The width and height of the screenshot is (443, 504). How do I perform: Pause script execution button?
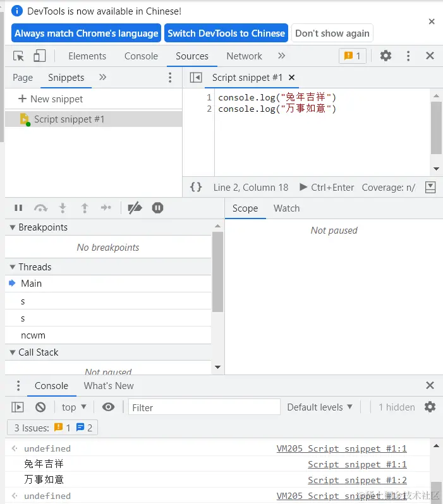tap(18, 208)
